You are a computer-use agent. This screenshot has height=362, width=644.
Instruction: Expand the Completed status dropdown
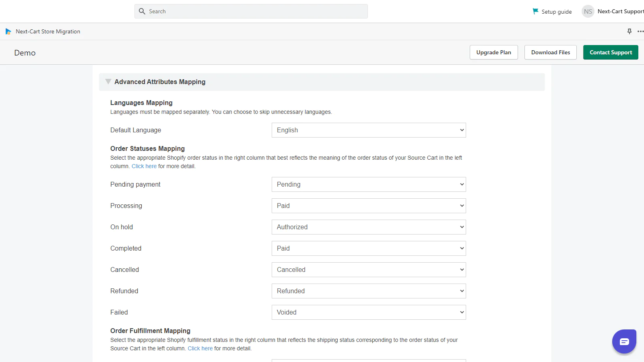(368, 249)
